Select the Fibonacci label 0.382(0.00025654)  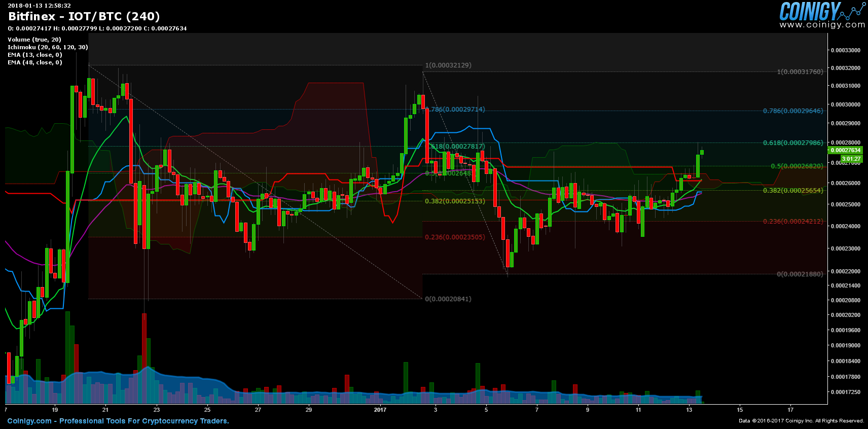[x=793, y=191]
